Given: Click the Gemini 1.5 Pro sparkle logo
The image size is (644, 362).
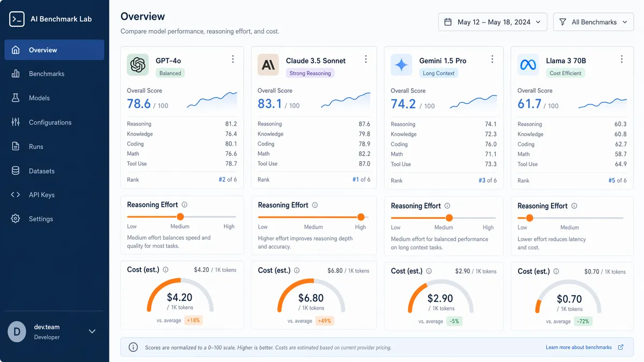Looking at the screenshot, I should pos(401,65).
